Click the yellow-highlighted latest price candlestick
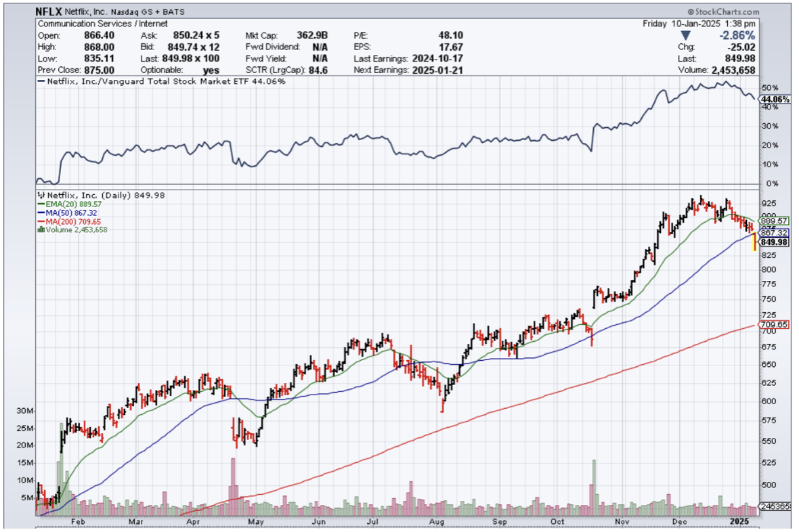Screen dimensions: 799x532 754,242
